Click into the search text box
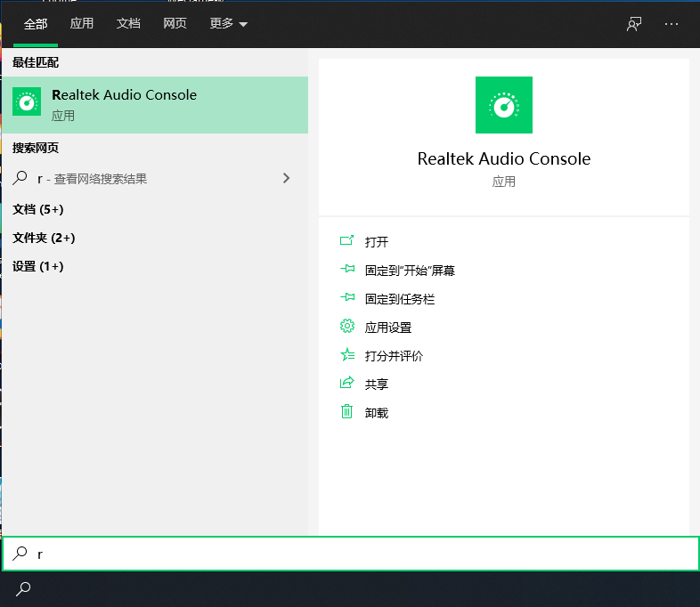Viewport: 700px width, 607px height. coord(356,554)
